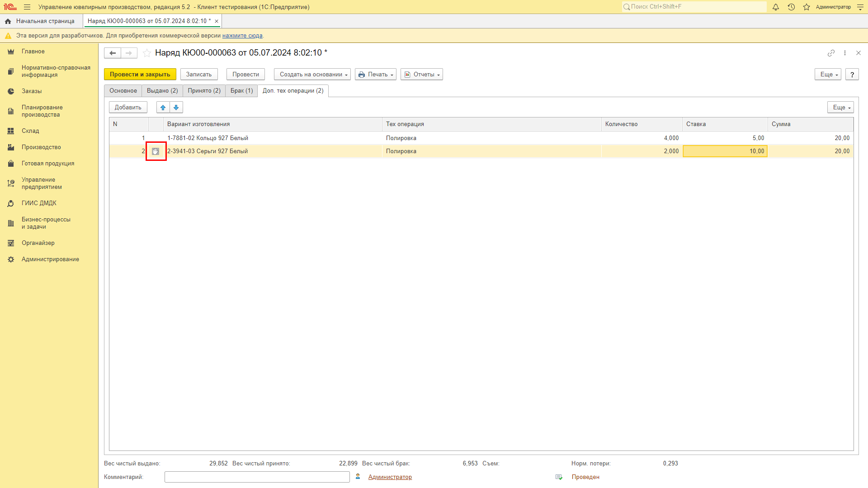The width and height of the screenshot is (868, 488).
Task: Close the Наряд КЮ00-000063 tab
Action: (217, 21)
